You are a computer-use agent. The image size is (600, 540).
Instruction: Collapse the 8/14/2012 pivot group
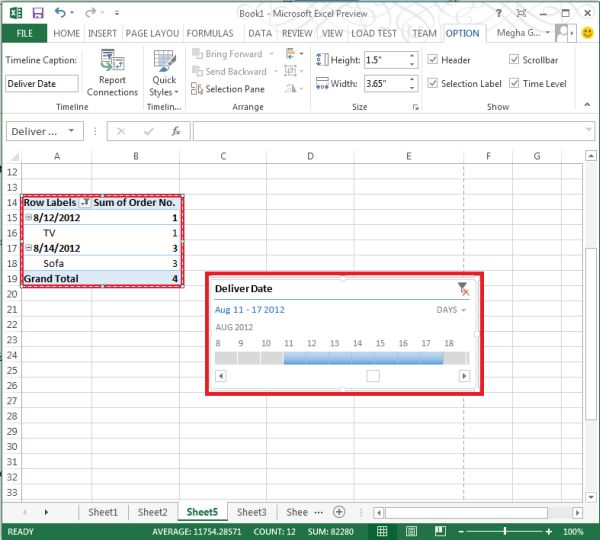point(28,248)
